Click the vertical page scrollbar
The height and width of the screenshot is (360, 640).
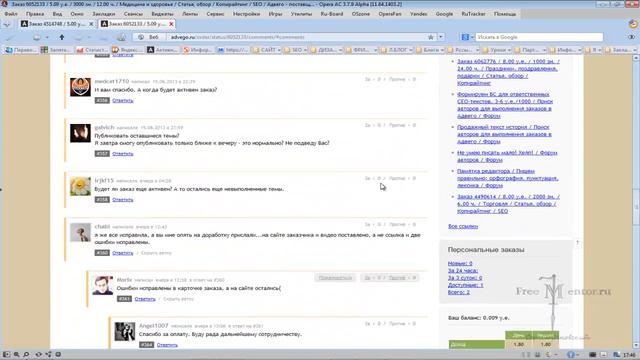pos(636,202)
